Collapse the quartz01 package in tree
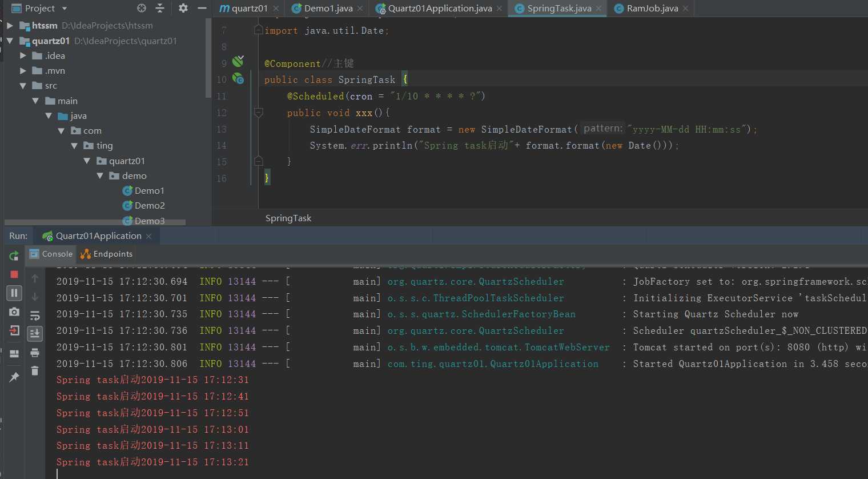 [87, 161]
